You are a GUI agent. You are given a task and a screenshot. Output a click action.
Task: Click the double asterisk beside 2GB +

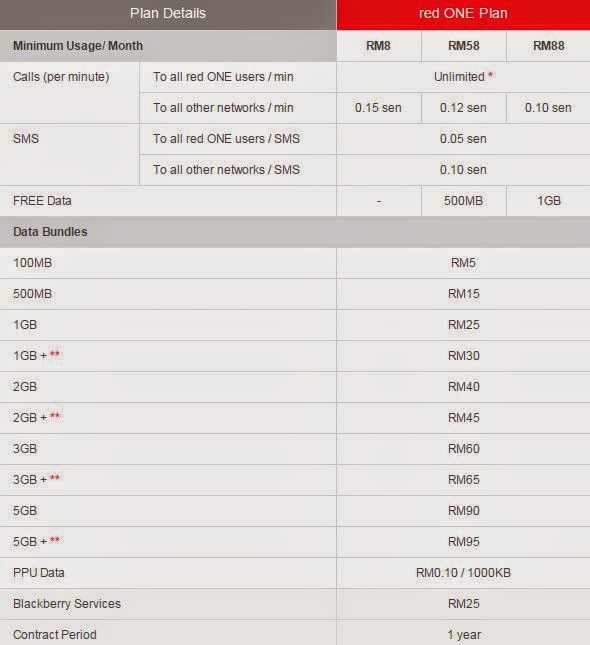(55, 416)
